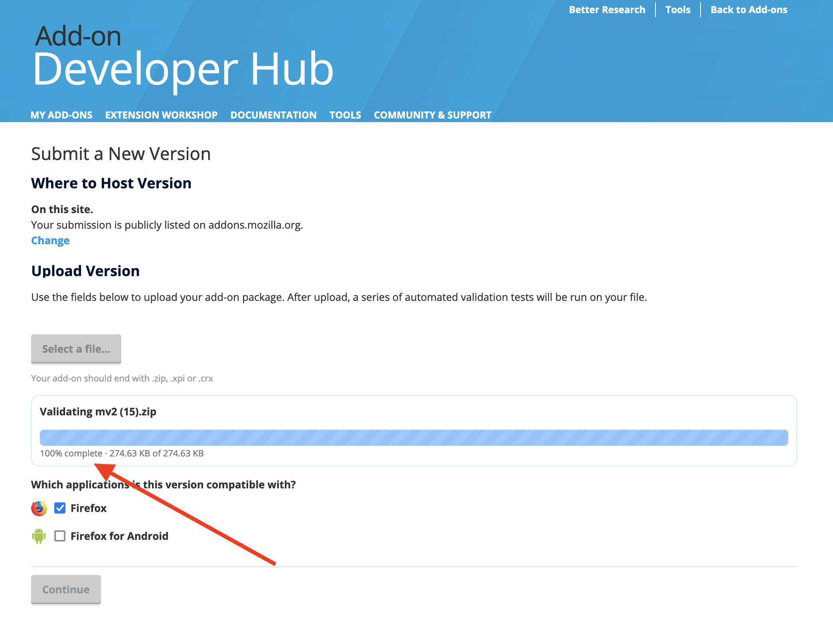The height and width of the screenshot is (644, 833).
Task: Open the MY ADD-ONS menu
Action: pyautogui.click(x=61, y=115)
